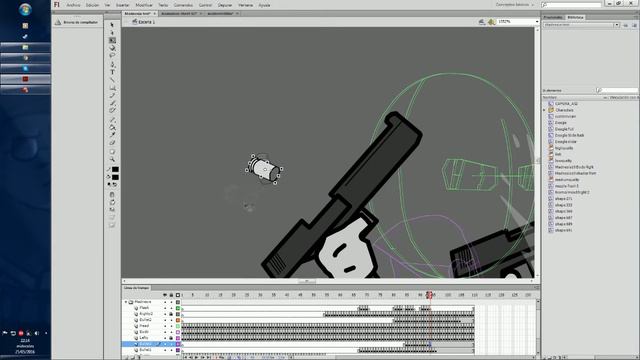Open the Windows Start orb
The height and width of the screenshot is (360, 640).
point(25,10)
